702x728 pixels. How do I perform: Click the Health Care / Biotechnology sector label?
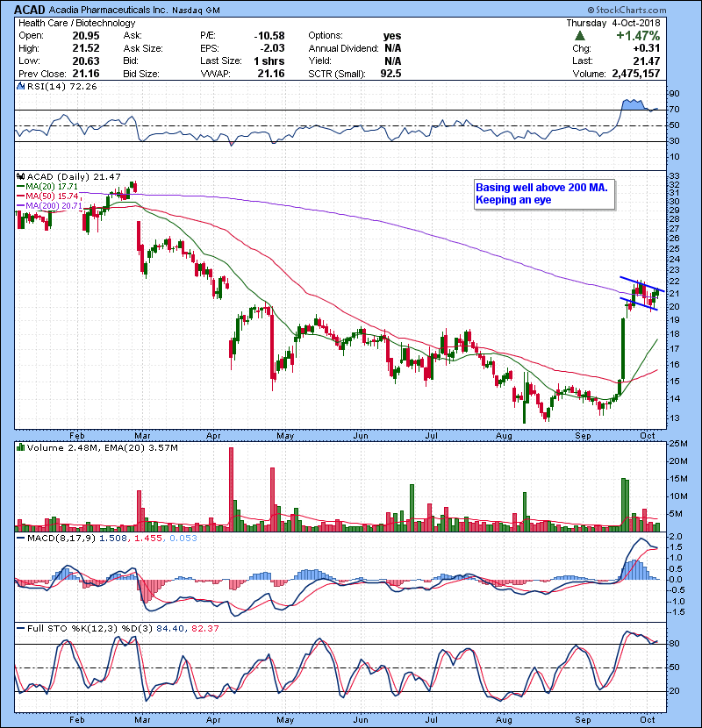coord(77,23)
